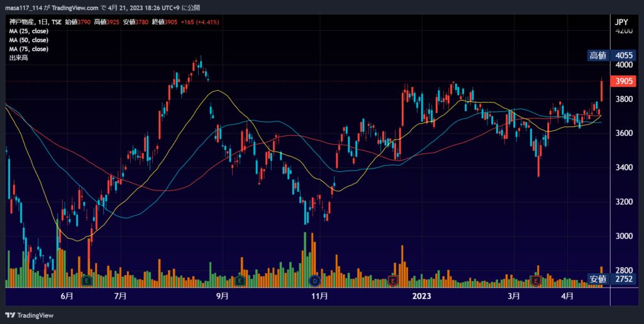
Task: Select the 出来高 volume indicator legend
Action: tap(18, 58)
